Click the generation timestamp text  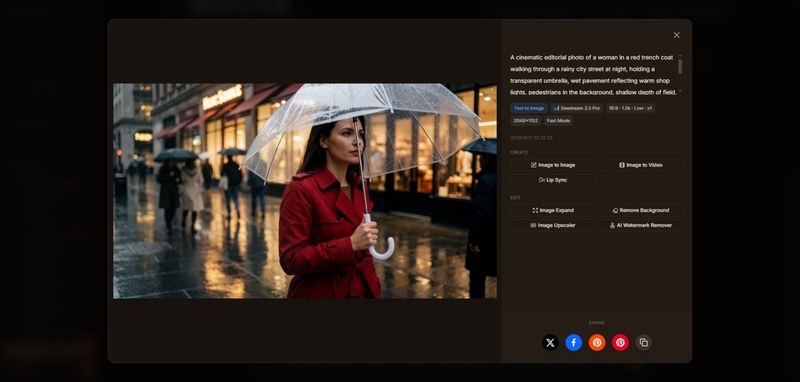[531, 138]
